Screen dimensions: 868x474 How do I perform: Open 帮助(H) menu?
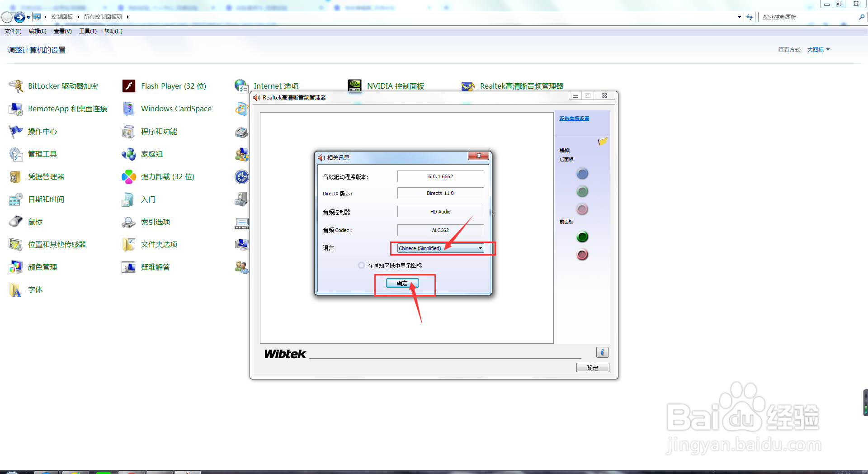[x=113, y=31]
